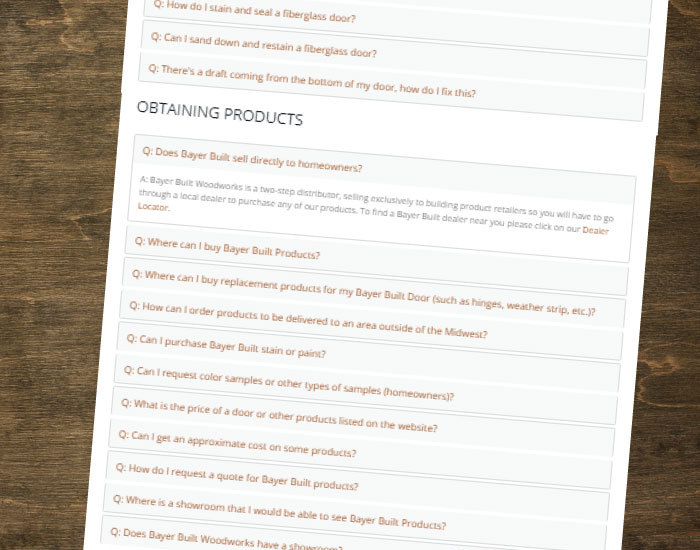
Task: Expand 'Where can I buy Bayer Built Products?'
Action: pyautogui.click(x=227, y=248)
